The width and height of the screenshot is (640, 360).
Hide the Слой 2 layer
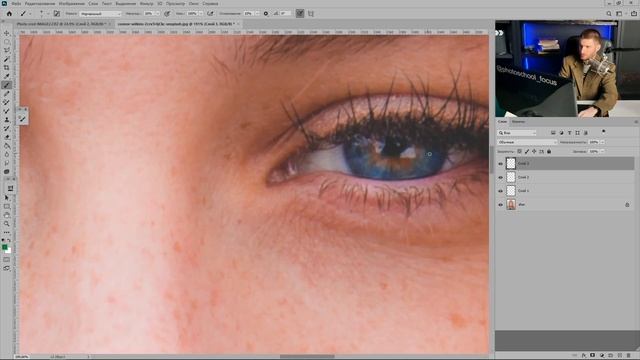coord(500,177)
